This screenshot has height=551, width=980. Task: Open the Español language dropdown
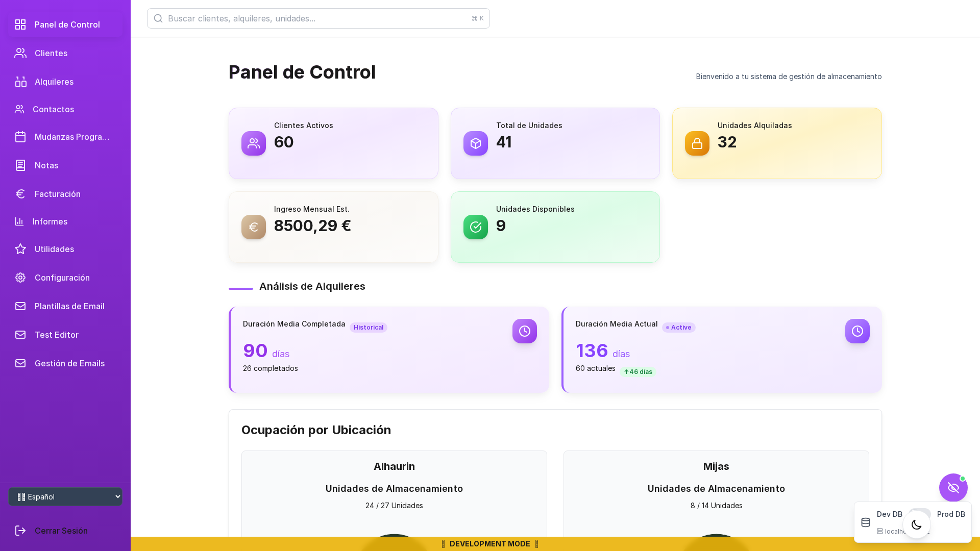coord(65,496)
